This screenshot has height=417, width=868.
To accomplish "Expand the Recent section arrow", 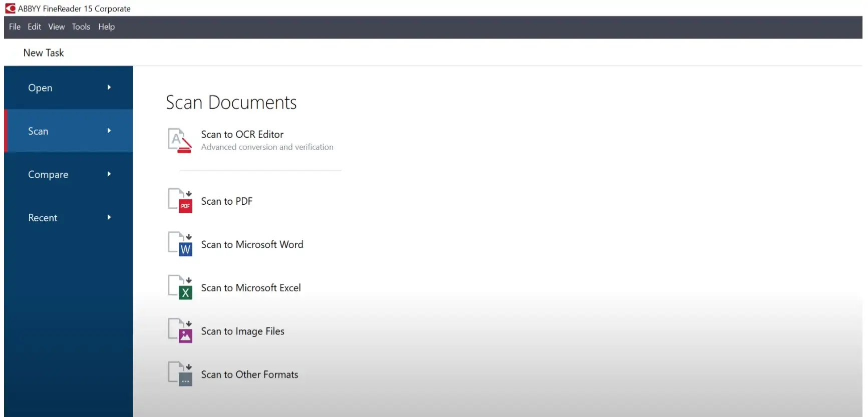I will 109,217.
